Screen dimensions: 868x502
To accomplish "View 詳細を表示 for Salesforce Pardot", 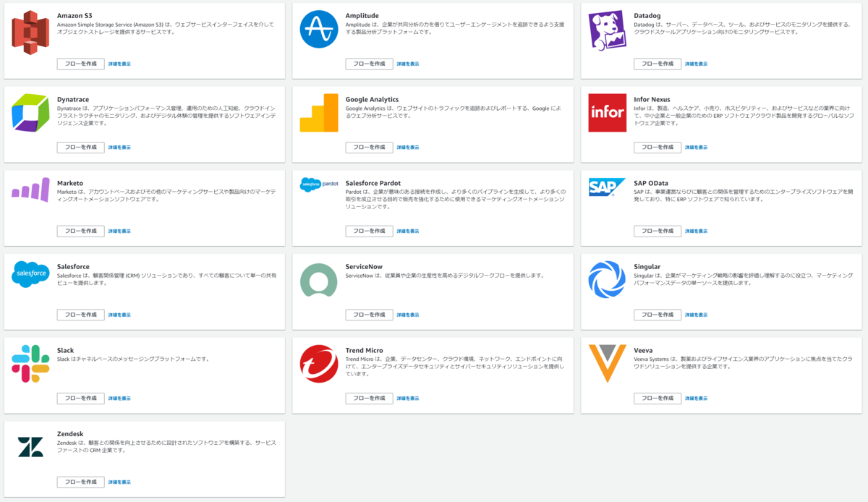I will (x=408, y=231).
